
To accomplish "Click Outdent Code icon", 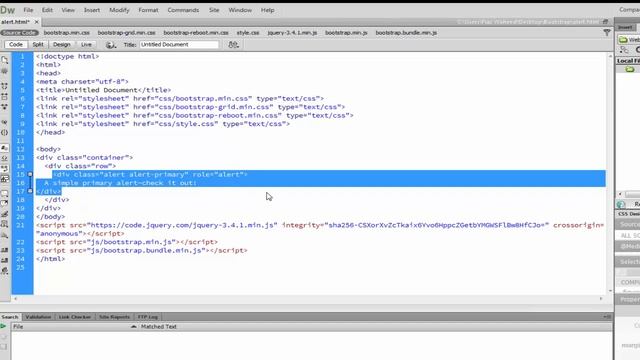I will tap(4, 260).
